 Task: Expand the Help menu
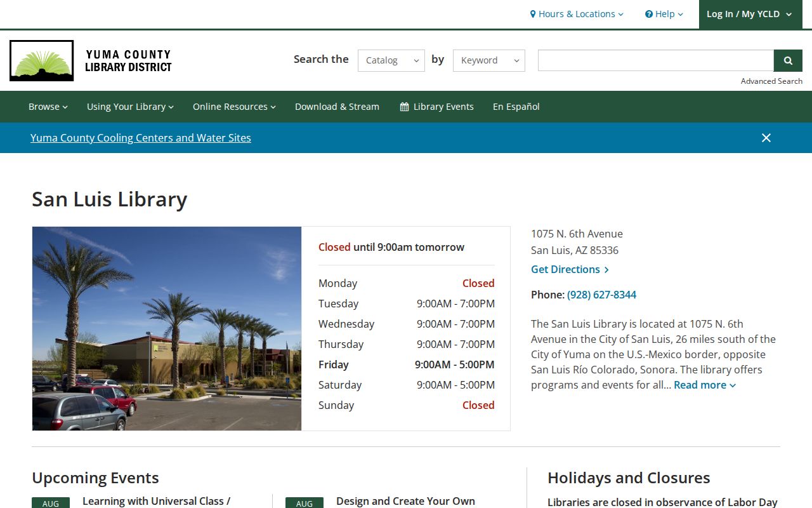(664, 14)
